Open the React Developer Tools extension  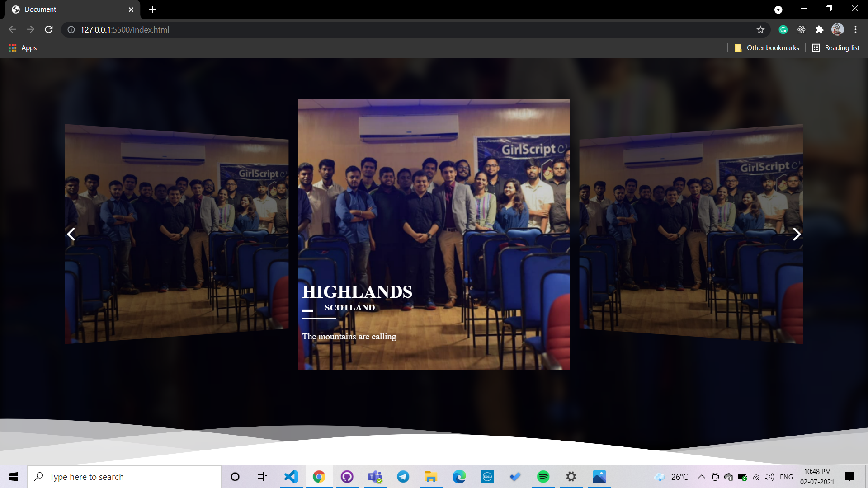[801, 29]
